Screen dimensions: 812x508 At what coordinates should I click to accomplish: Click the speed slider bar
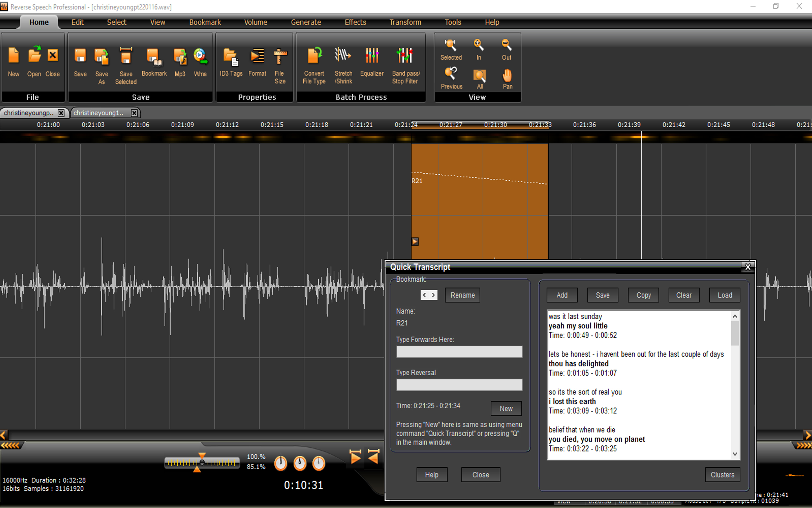point(202,463)
